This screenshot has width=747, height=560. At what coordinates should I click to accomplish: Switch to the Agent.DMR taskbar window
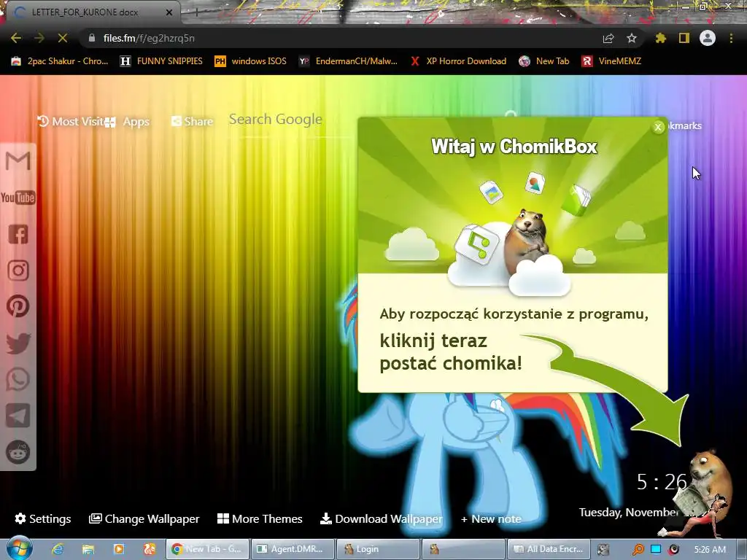pyautogui.click(x=293, y=549)
